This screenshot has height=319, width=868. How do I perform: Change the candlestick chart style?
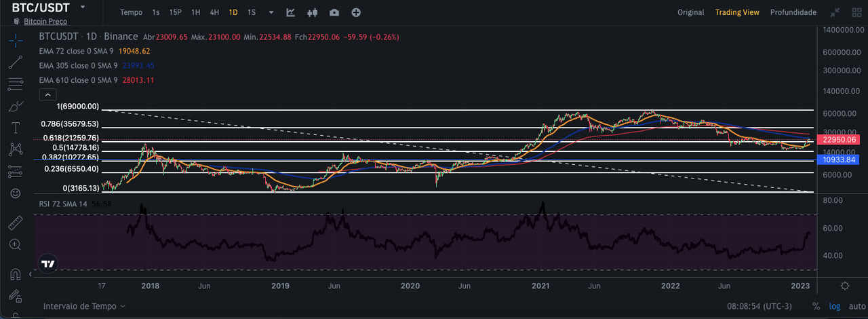(313, 12)
